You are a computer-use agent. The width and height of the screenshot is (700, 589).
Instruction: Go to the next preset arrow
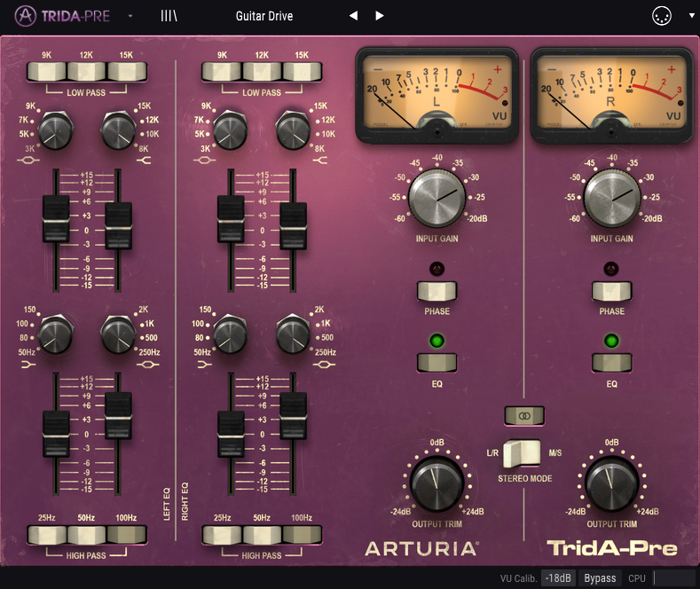380,16
